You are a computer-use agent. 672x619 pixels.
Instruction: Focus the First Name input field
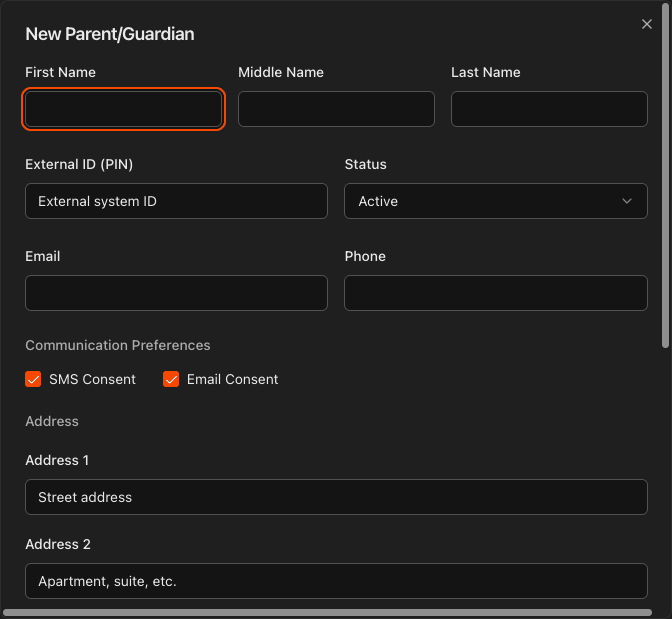[x=123, y=109]
